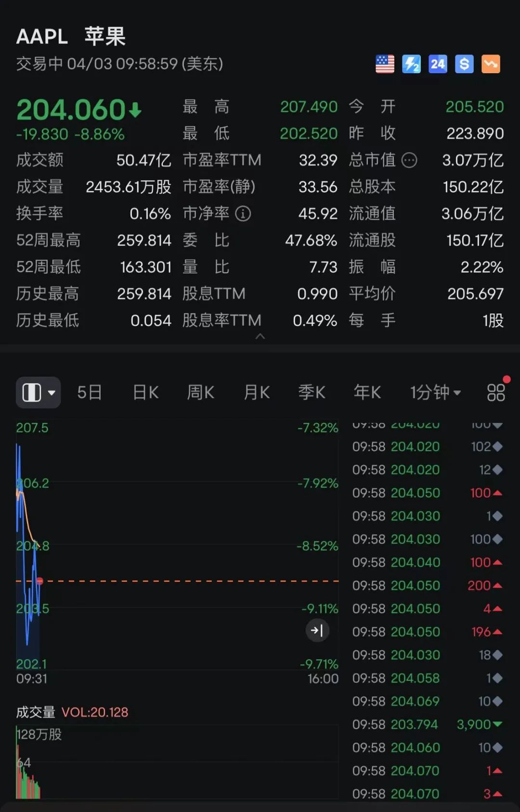Switch to the 季K chart tab
Image resolution: width=520 pixels, height=812 pixels.
pyautogui.click(x=312, y=393)
